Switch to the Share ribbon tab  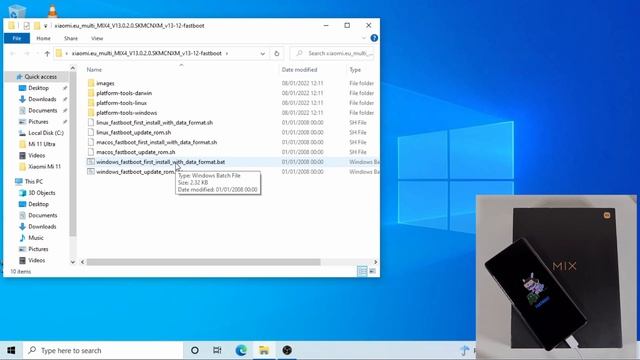tap(71, 38)
